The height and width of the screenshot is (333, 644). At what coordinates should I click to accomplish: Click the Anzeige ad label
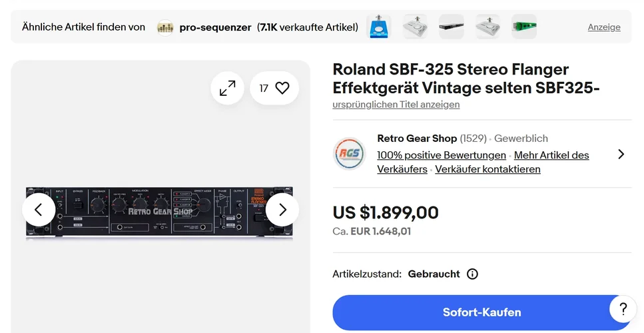[604, 27]
